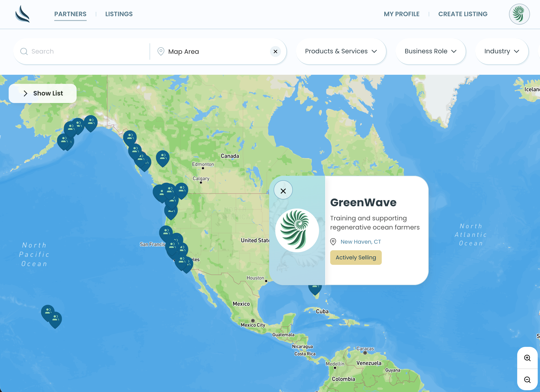This screenshot has height=392, width=540.
Task: Click Create Listing link
Action: [x=463, y=14]
